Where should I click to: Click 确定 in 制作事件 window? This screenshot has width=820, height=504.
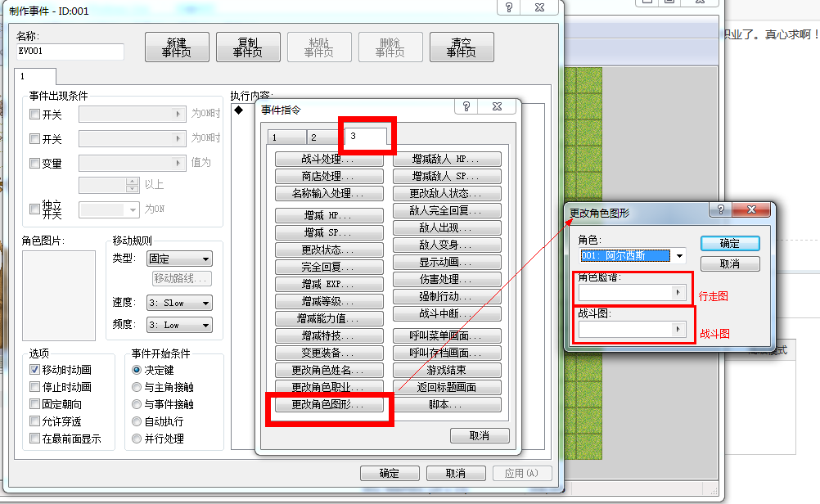[x=390, y=473]
